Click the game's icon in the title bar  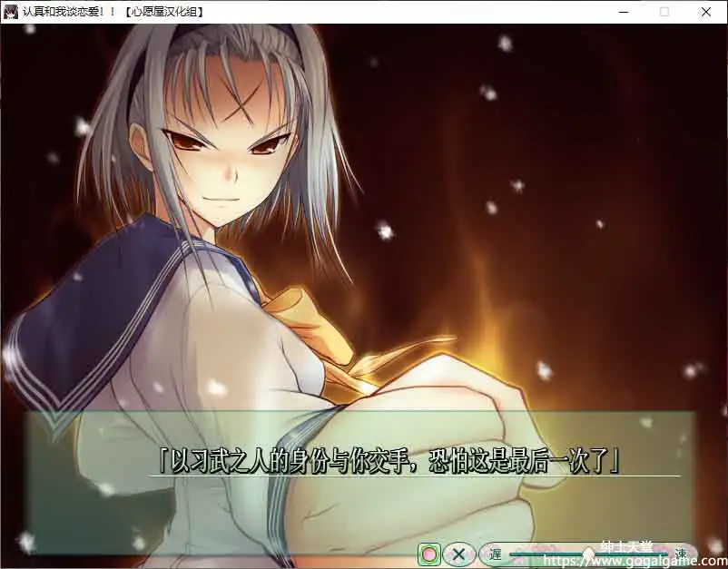pos(10,12)
